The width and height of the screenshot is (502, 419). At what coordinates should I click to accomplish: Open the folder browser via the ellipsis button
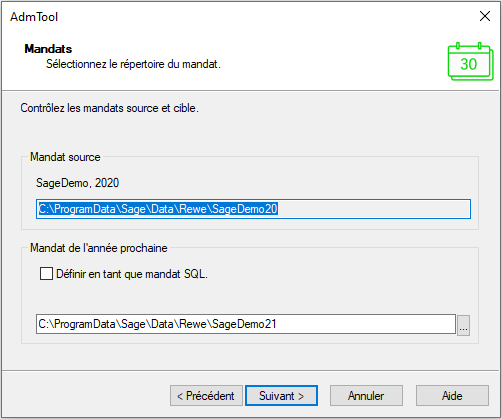click(x=463, y=325)
